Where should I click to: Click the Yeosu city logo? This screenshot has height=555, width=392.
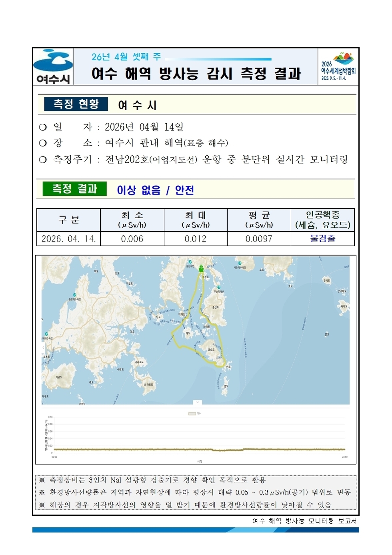(x=53, y=66)
